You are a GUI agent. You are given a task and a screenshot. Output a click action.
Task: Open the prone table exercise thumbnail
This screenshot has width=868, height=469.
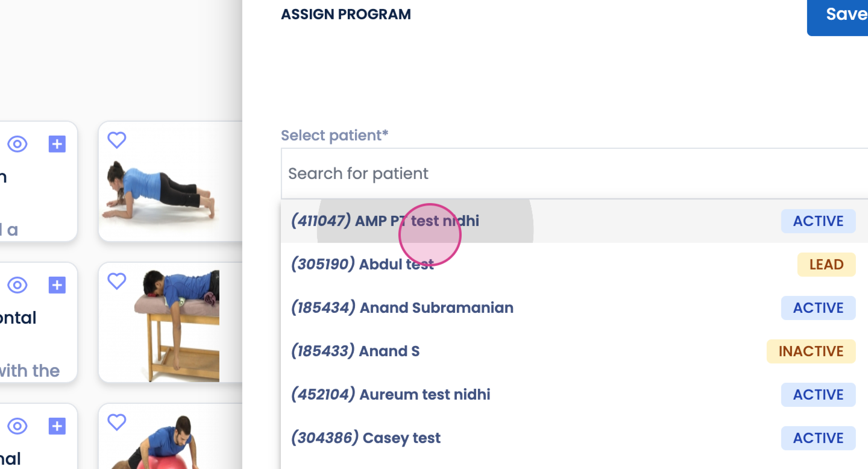[175, 326]
